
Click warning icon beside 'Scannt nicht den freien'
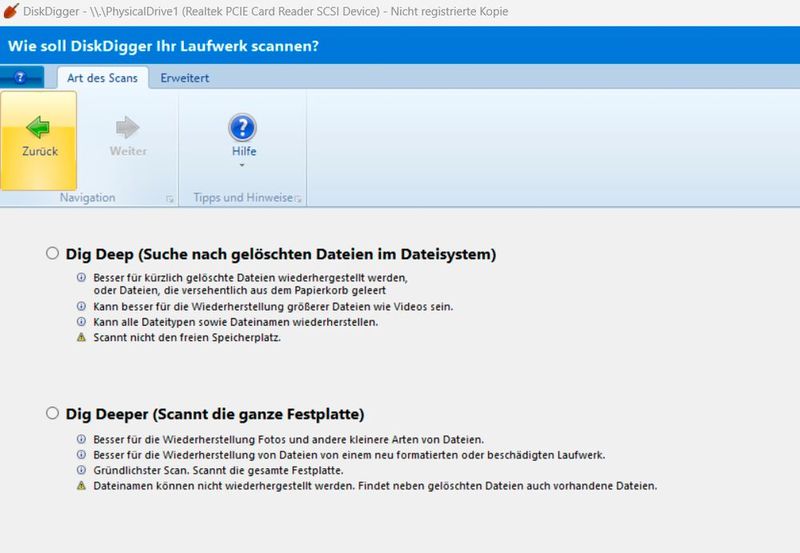coord(81,337)
